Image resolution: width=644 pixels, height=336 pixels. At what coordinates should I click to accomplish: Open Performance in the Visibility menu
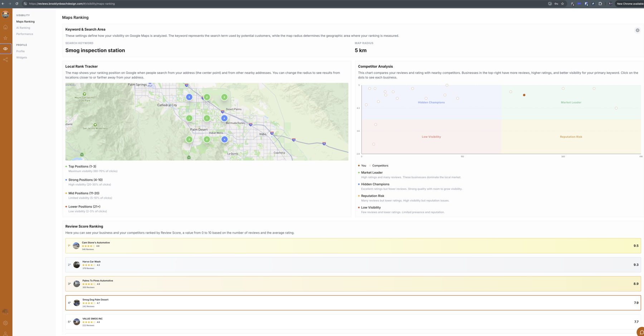pyautogui.click(x=25, y=34)
